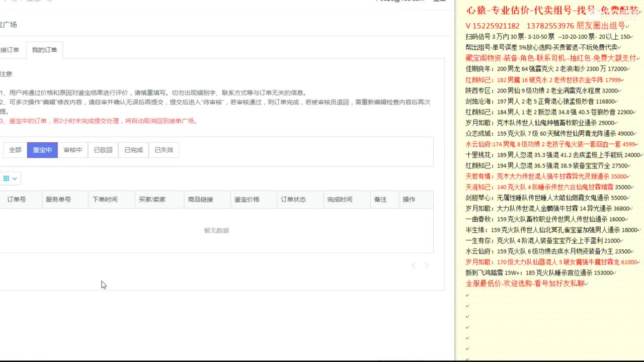This screenshot has width=644, height=362.
Task: Go to previous page arrow in pagination
Action: pos(413,265)
